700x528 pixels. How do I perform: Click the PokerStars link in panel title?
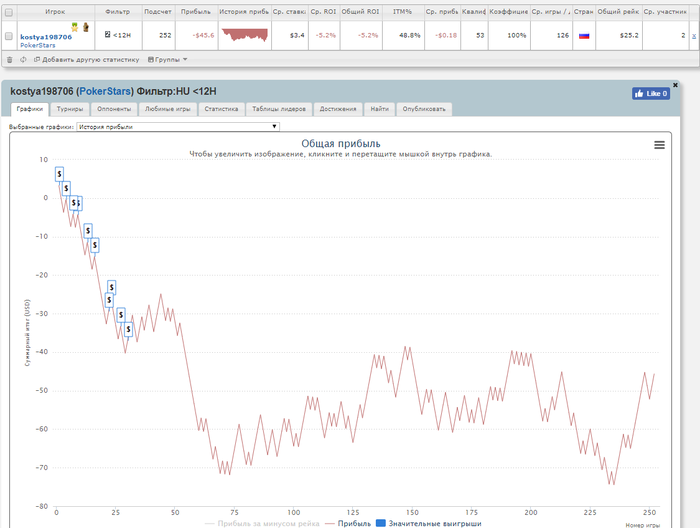[x=106, y=91]
